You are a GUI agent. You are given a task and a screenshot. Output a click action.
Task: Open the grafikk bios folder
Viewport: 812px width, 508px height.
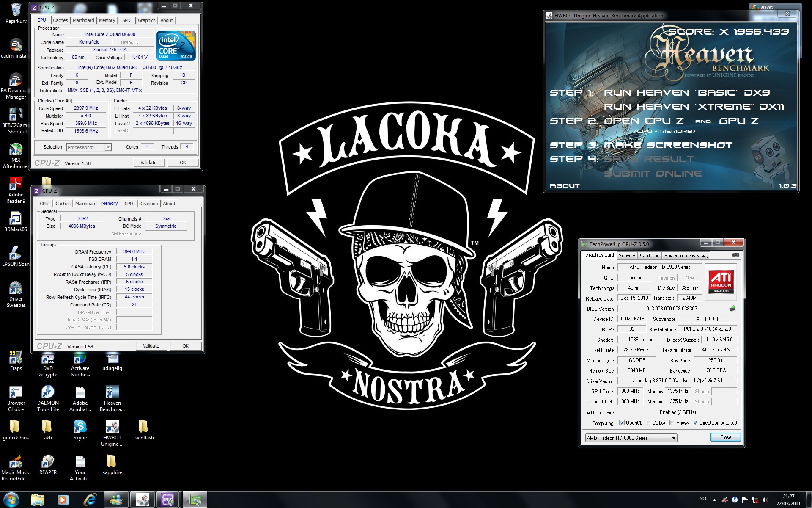tap(16, 430)
